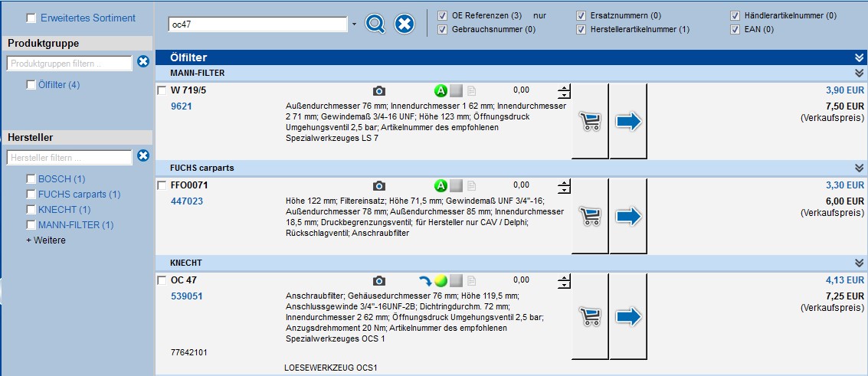Click the grey square icon for W 719/5

click(456, 90)
